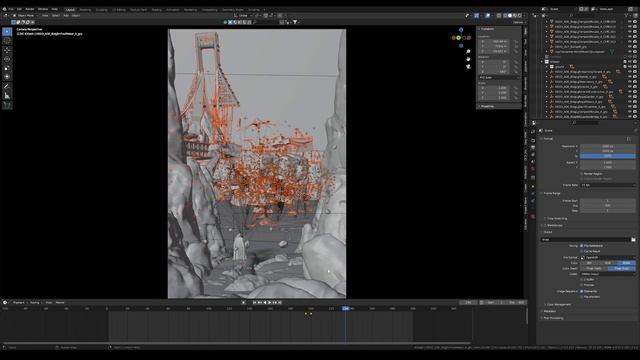Click the viewport pan hand gizmo
Viewport: 640px width, 360px height.
[x=468, y=59]
